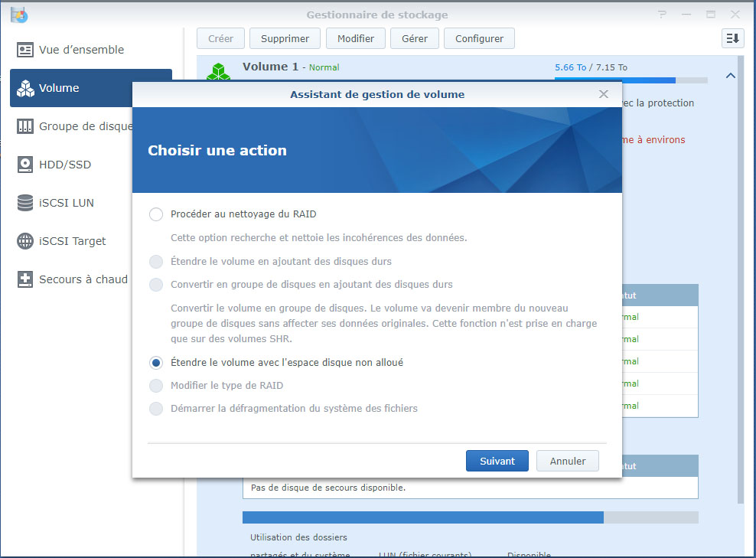Viewport: 756px width, 558px height.
Task: Click the bottom volume usage bar
Action: [x=470, y=517]
